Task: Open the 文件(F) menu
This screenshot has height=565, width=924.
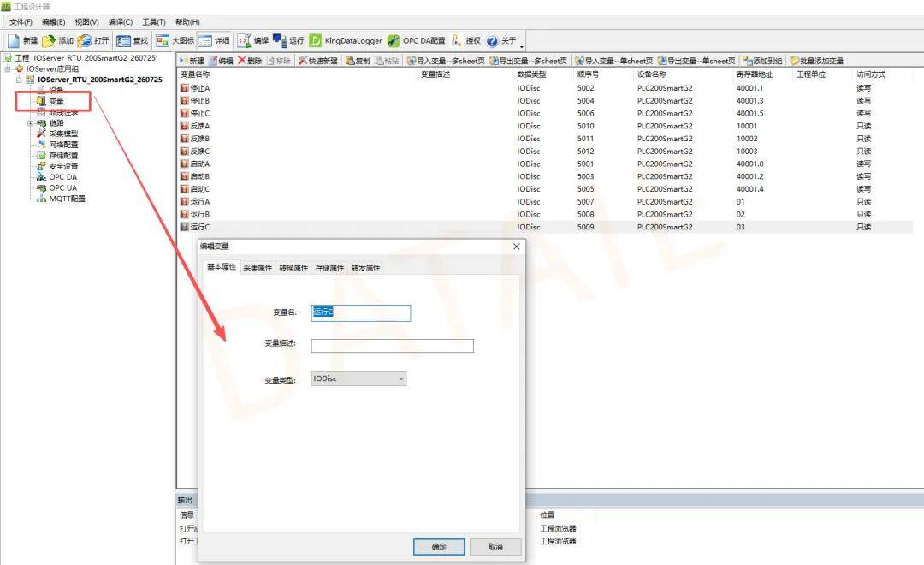Action: tap(21, 21)
